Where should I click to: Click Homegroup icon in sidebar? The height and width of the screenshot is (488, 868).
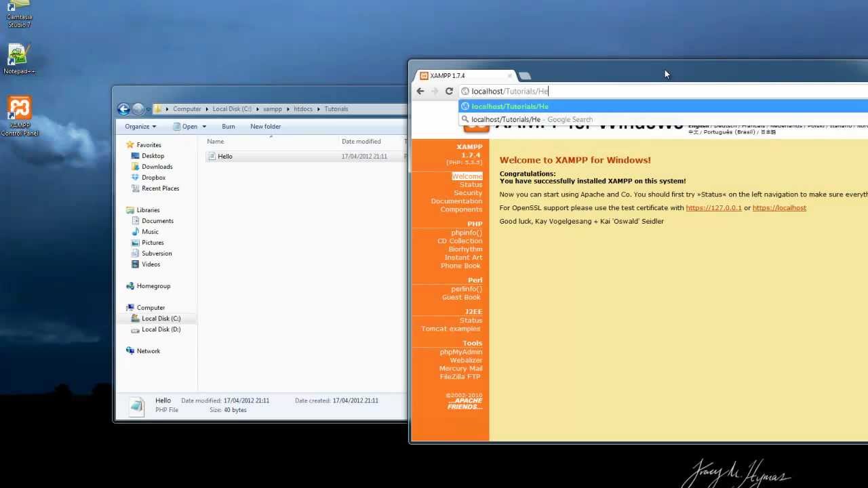(x=130, y=286)
